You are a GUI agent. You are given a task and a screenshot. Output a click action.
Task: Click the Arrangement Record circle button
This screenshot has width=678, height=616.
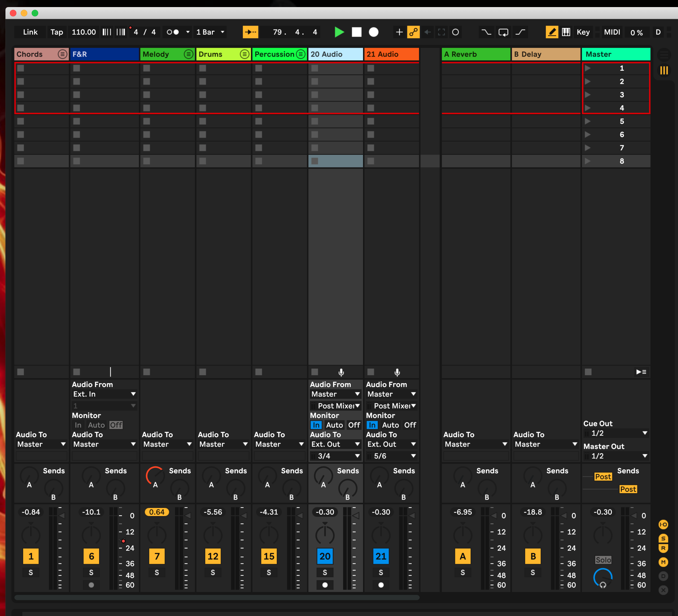tap(374, 32)
